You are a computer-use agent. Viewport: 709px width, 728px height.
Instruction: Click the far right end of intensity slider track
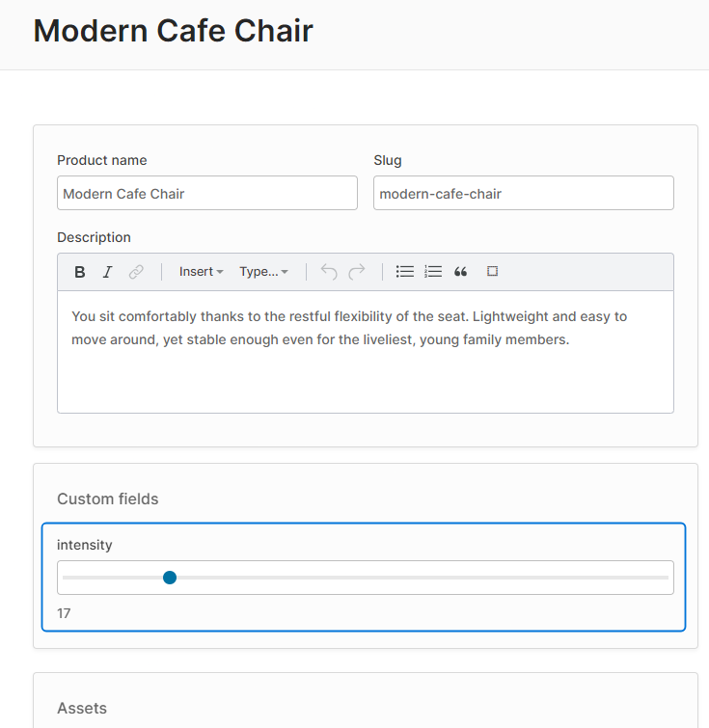pos(666,578)
